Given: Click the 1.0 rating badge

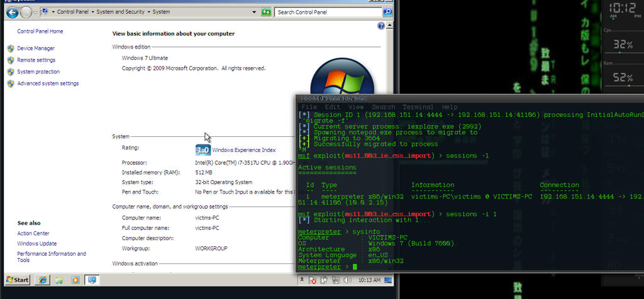Looking at the screenshot, I should click(203, 149).
